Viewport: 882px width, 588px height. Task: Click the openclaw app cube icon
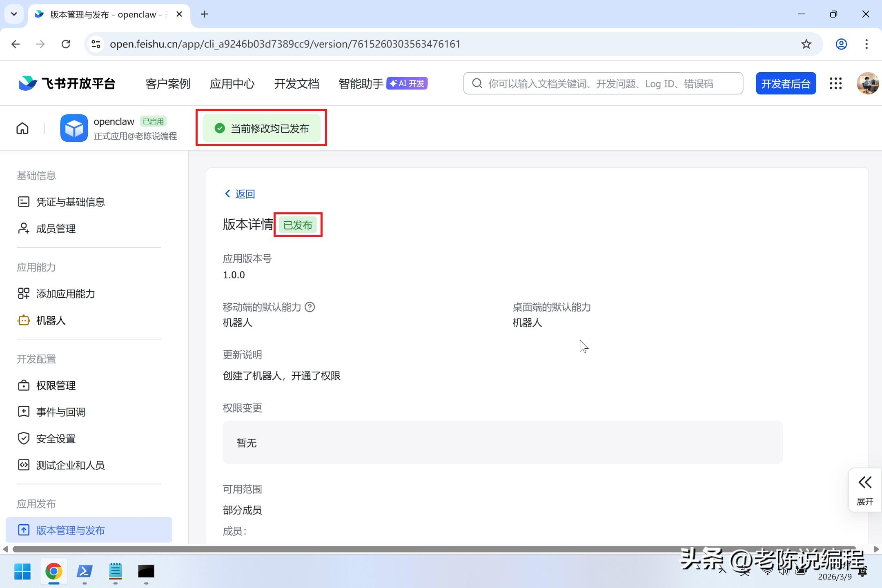[x=74, y=128]
